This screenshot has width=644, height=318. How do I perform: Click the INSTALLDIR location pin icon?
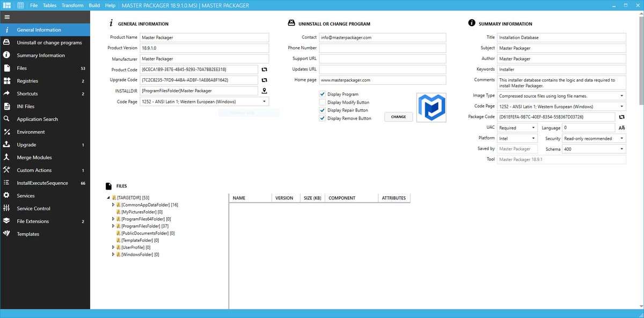coord(265,91)
